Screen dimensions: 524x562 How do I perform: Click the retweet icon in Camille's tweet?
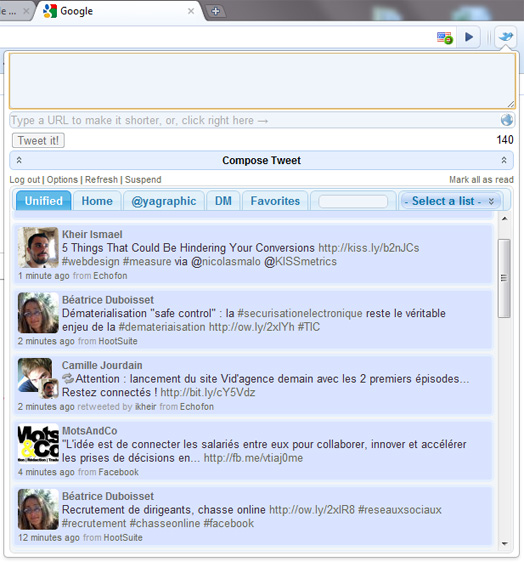68,378
